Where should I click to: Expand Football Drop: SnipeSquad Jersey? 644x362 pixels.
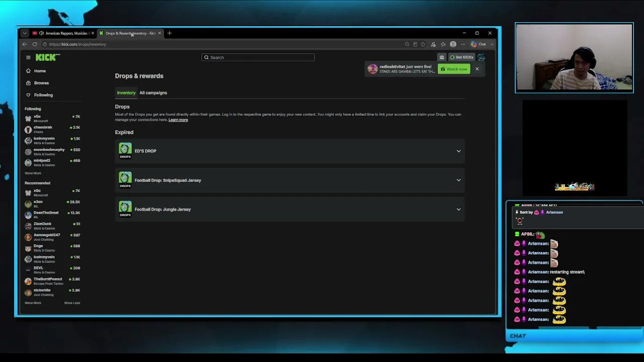coord(289,180)
